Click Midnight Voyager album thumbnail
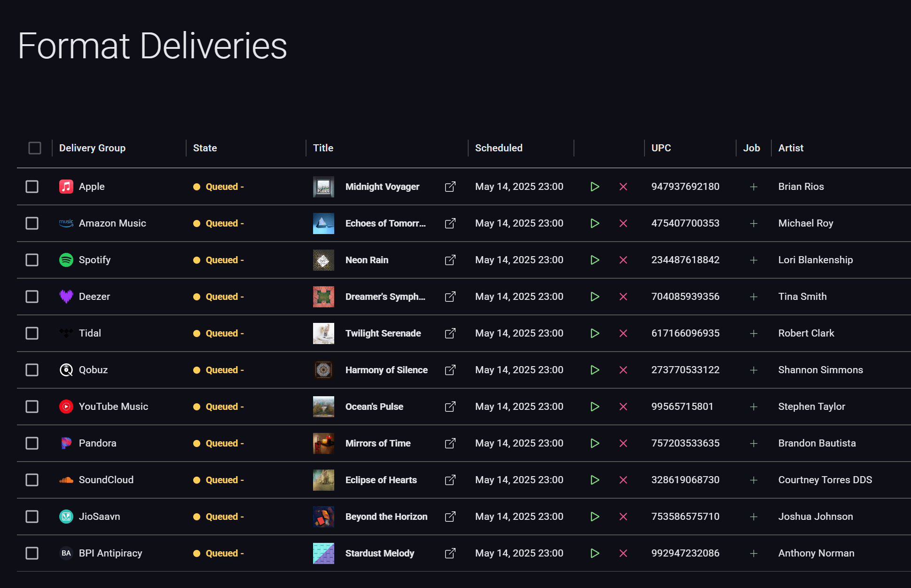The image size is (911, 588). [x=323, y=187]
